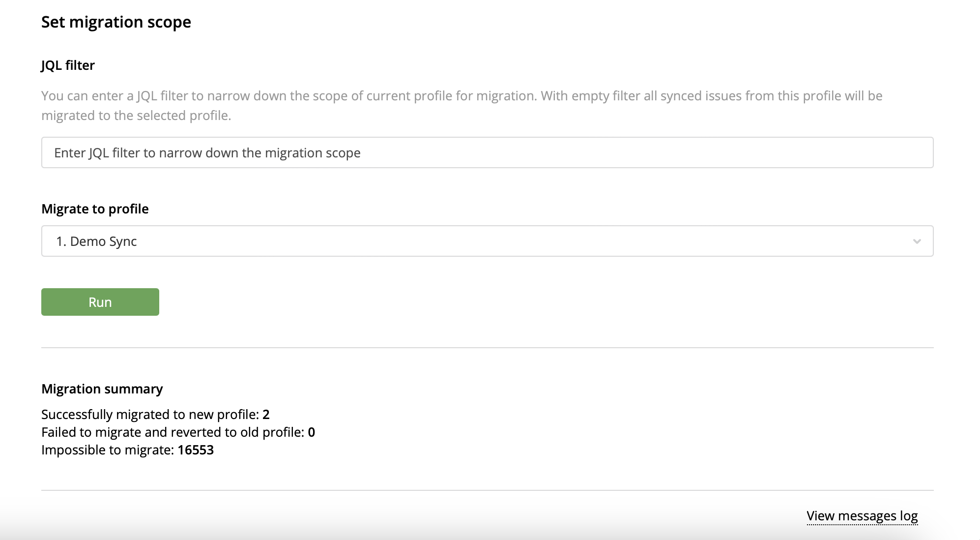
Task: Click the divider line below Run button
Action: pos(487,348)
